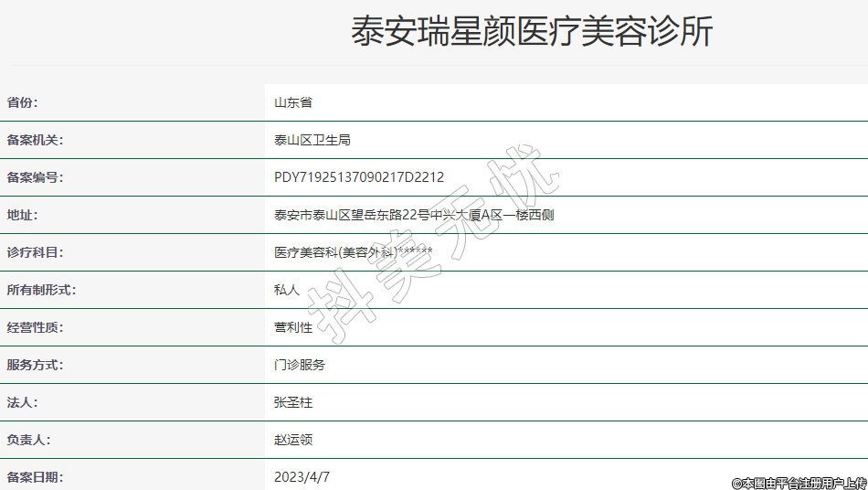Select the 山东省 province value
The image size is (868, 490).
[293, 102]
